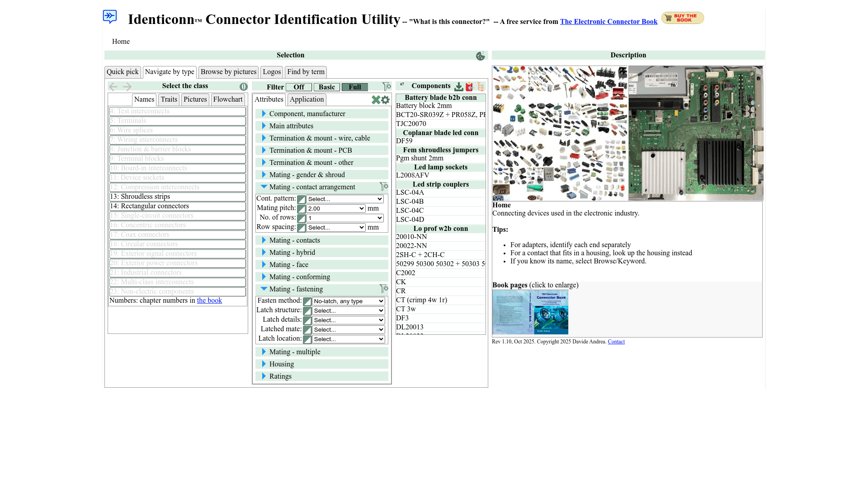Click the cookie icon in Selection header
868x488 pixels.
(x=480, y=56)
